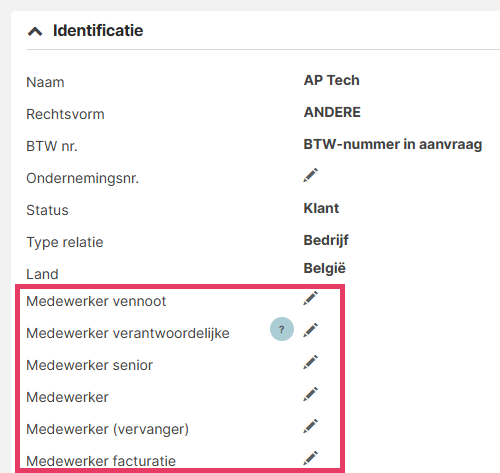Edit Medewerker (vervanger) pencil icon

click(310, 426)
